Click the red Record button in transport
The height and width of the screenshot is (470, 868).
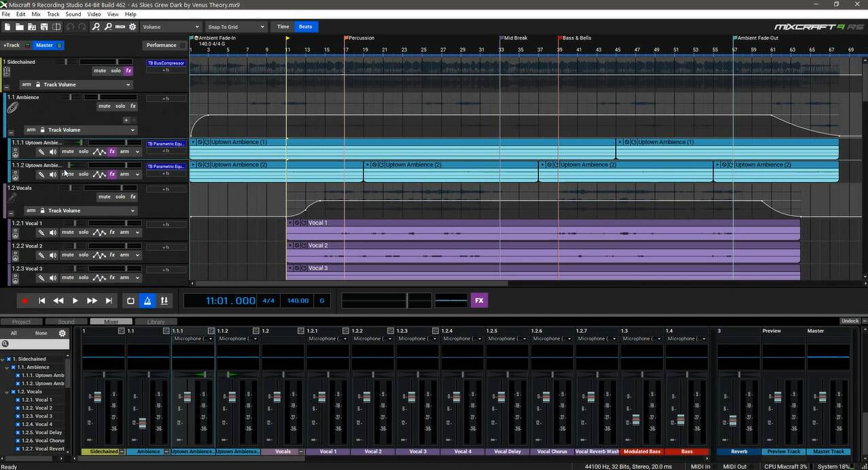tap(24, 301)
